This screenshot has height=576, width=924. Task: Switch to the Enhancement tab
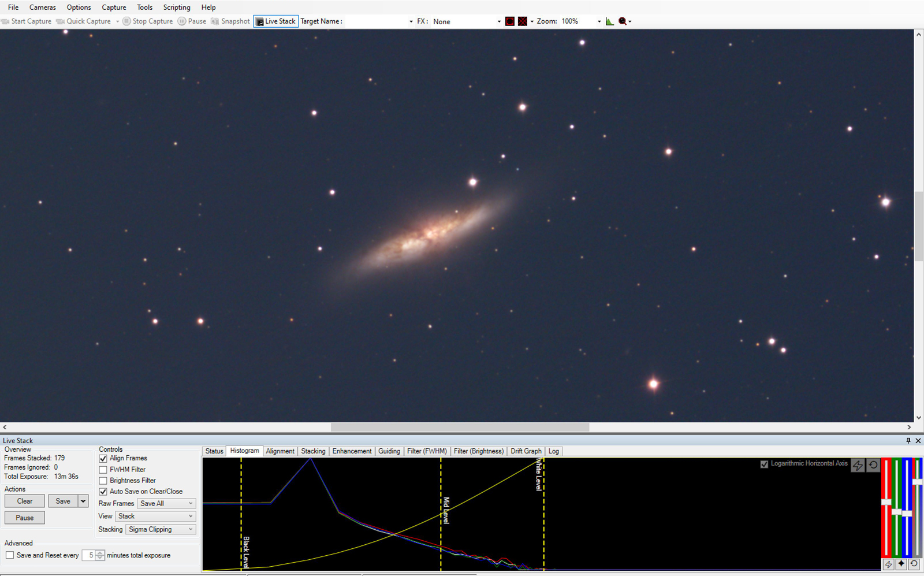tap(352, 451)
